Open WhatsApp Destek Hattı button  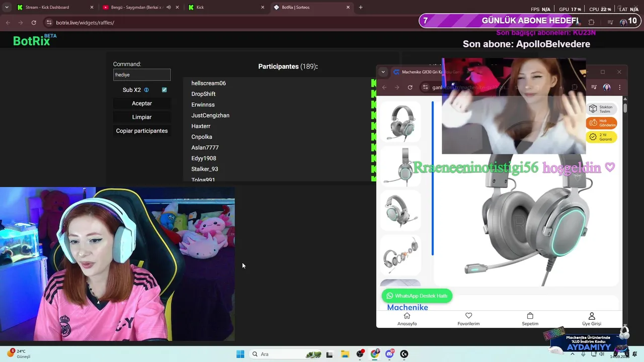point(417,296)
